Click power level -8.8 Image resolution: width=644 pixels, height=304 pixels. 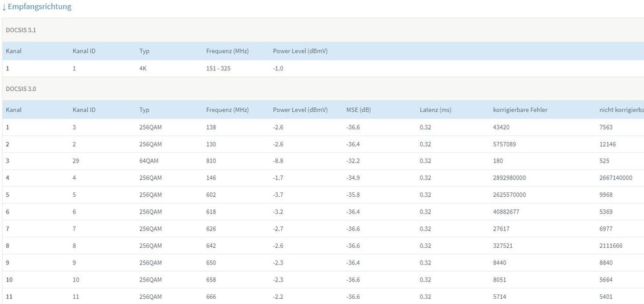(x=278, y=161)
